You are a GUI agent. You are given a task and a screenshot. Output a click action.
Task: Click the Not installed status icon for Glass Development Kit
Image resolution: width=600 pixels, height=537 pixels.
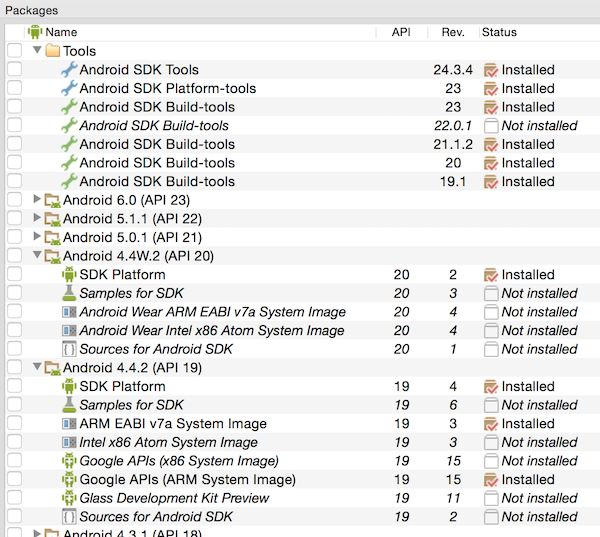pyautogui.click(x=491, y=498)
